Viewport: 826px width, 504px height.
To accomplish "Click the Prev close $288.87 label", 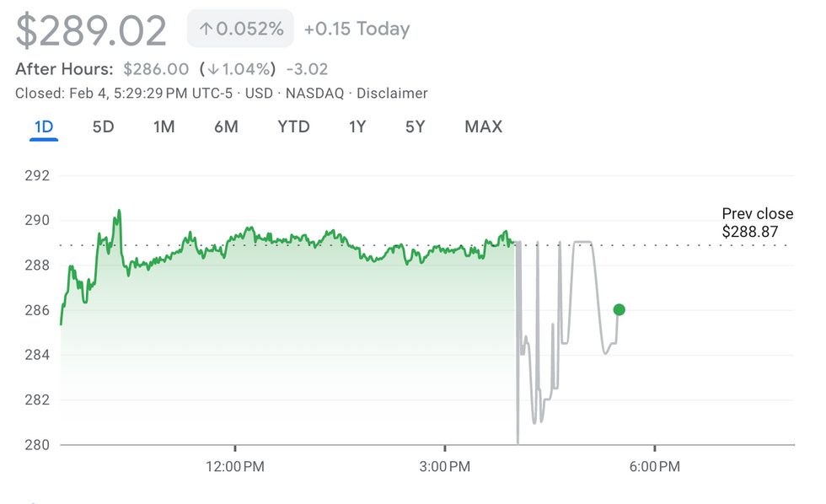I will click(x=758, y=223).
